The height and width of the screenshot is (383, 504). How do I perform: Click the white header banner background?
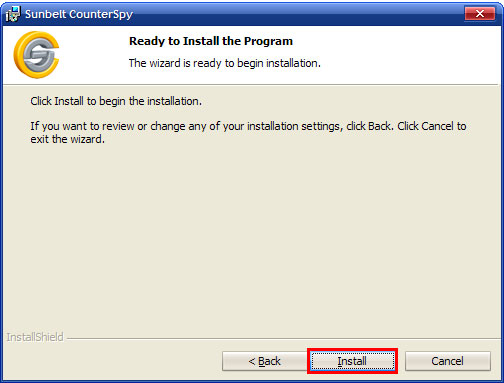(400, 55)
